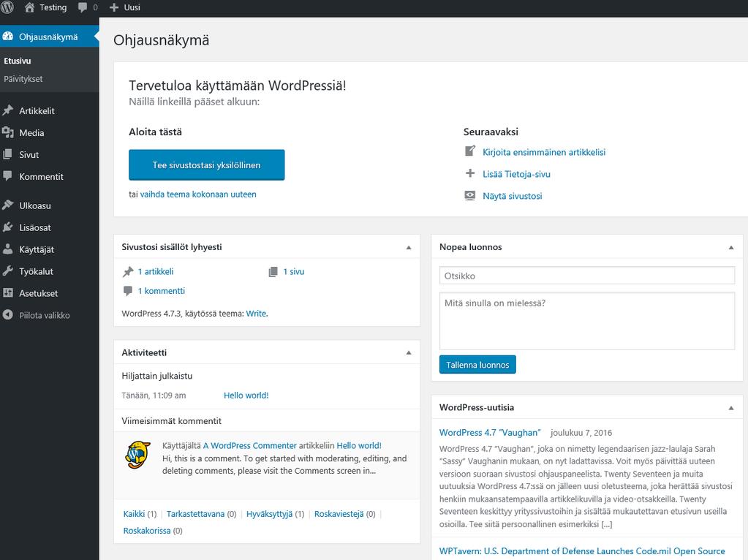This screenshot has width=748, height=560.
Task: Click the WordPress Commenter avatar image
Action: (x=138, y=455)
